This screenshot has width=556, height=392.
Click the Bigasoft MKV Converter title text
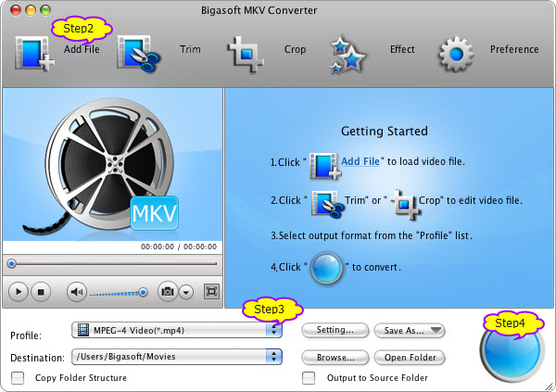coord(259,10)
